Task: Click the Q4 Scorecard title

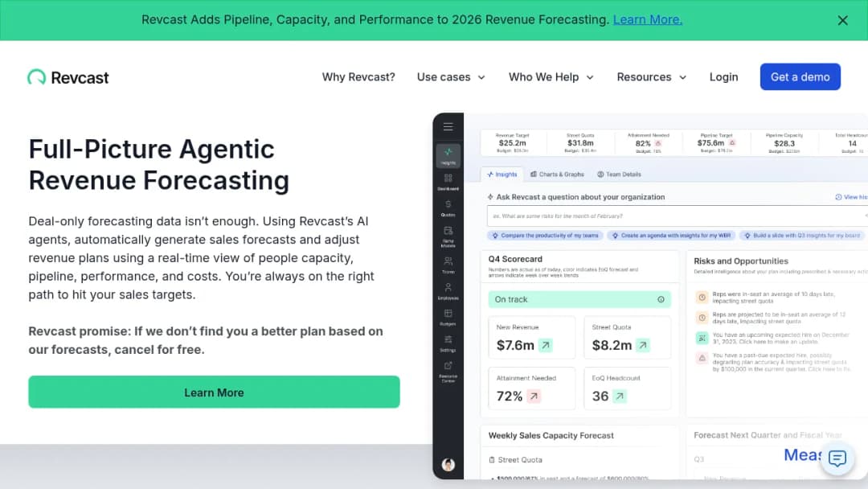Action: (515, 259)
